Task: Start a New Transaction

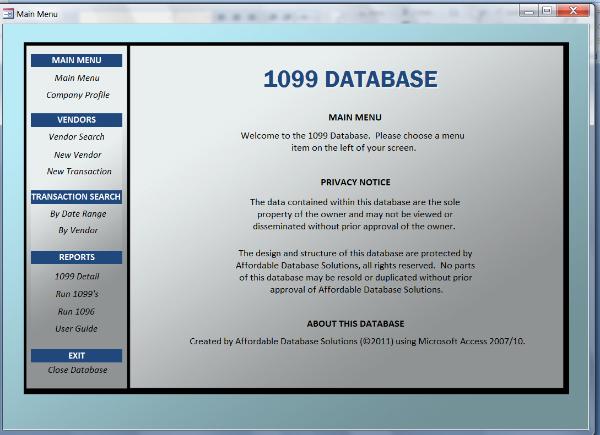Action: 77,172
